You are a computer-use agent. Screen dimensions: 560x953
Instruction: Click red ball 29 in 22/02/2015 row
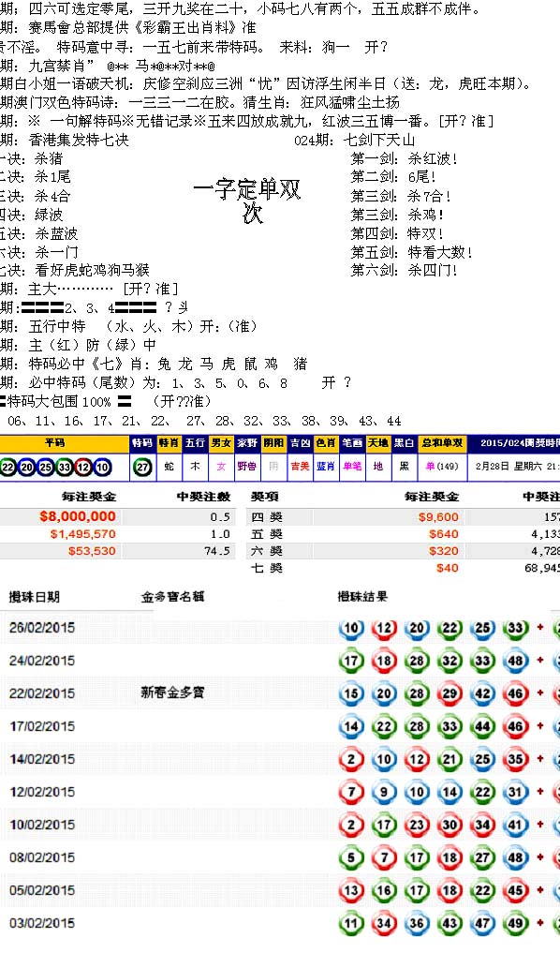pyautogui.click(x=449, y=693)
